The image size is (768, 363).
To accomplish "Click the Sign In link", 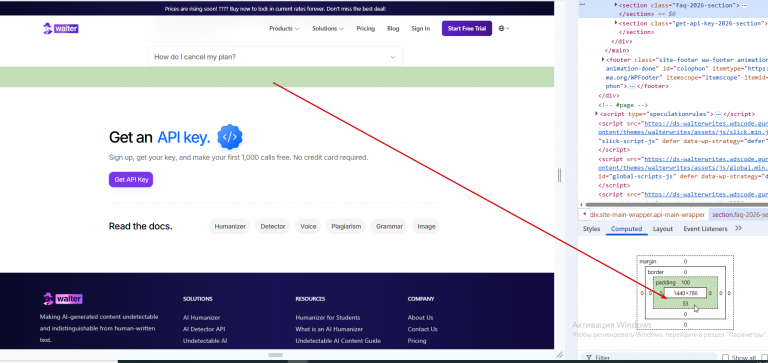I will [x=420, y=28].
